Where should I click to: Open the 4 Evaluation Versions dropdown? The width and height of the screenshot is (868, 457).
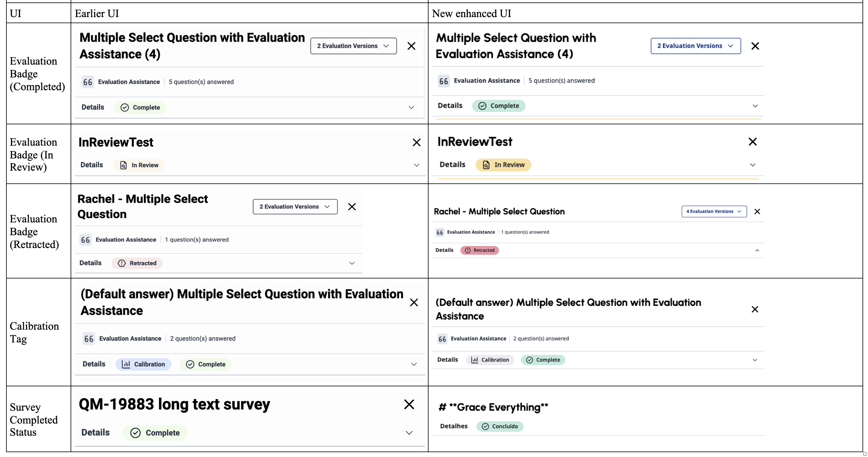[714, 211]
